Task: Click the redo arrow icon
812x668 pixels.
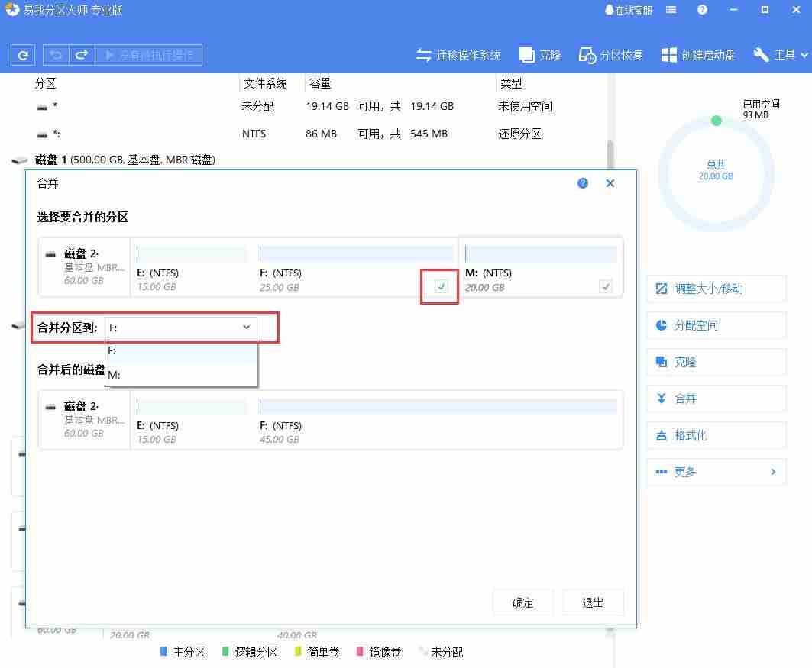Action: [82, 55]
